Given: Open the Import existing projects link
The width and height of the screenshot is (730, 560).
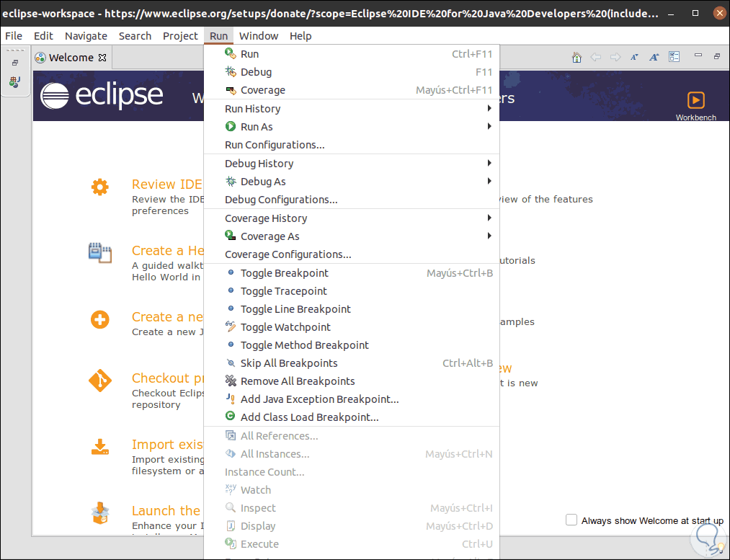Looking at the screenshot, I should 168,445.
